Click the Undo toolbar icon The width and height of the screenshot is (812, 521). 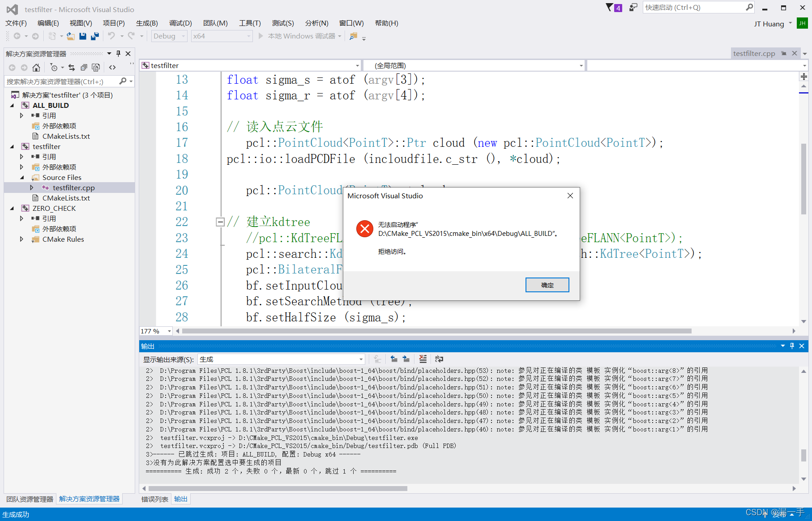111,36
